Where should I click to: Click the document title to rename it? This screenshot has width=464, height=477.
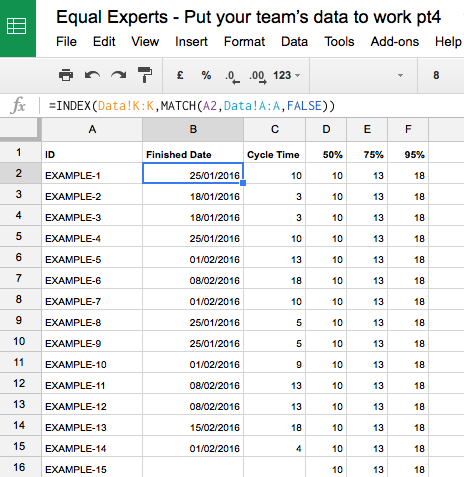point(248,17)
